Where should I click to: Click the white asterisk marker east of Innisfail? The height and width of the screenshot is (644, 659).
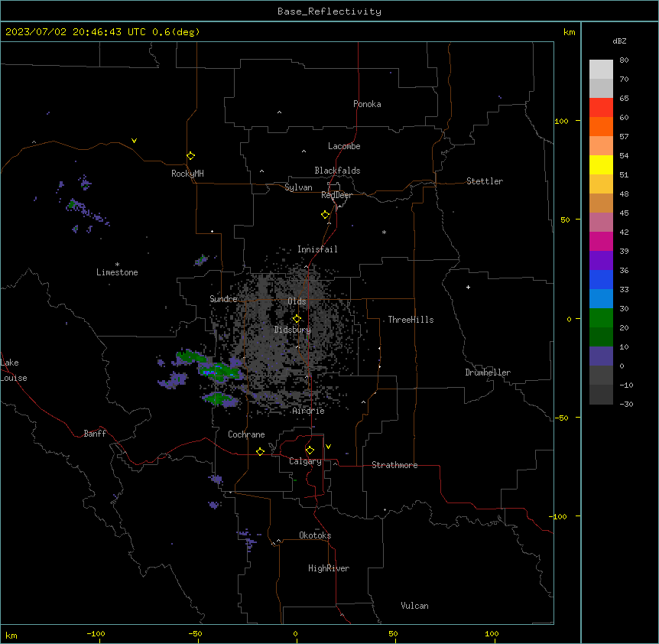(x=384, y=232)
